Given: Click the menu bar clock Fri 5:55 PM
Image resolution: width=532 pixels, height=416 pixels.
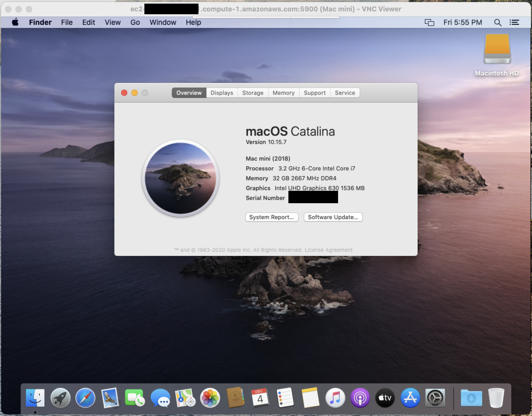Looking at the screenshot, I should 463,23.
